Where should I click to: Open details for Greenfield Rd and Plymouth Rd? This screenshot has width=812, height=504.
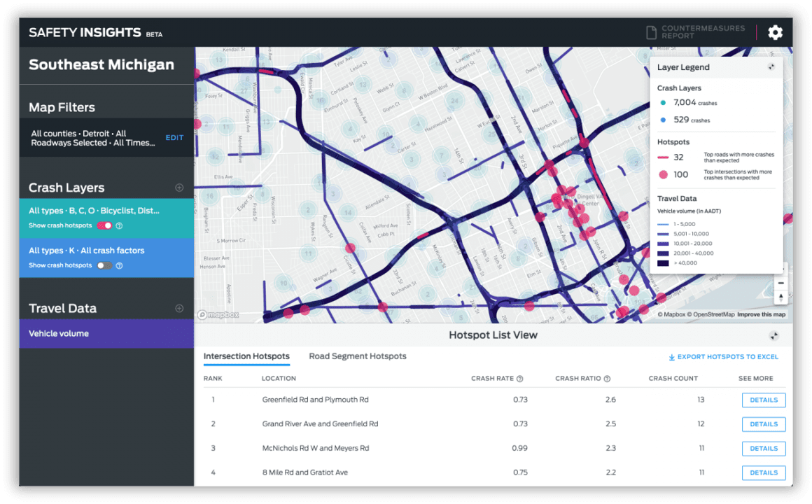[763, 400]
